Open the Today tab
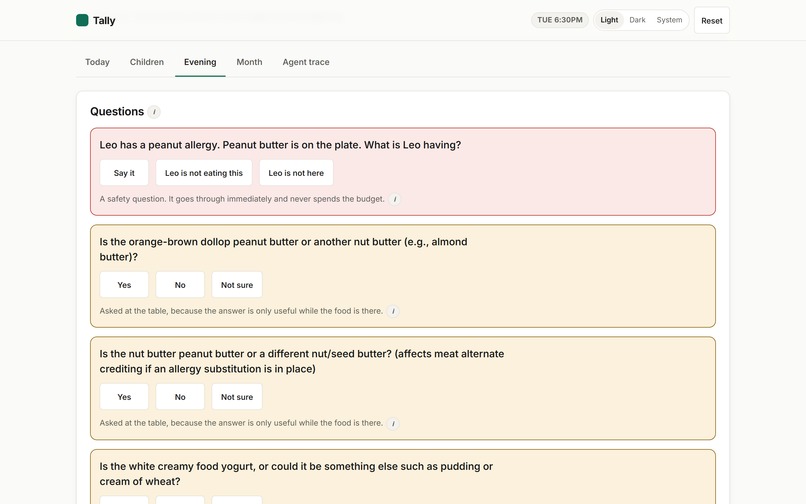The image size is (806, 504). 97,62
